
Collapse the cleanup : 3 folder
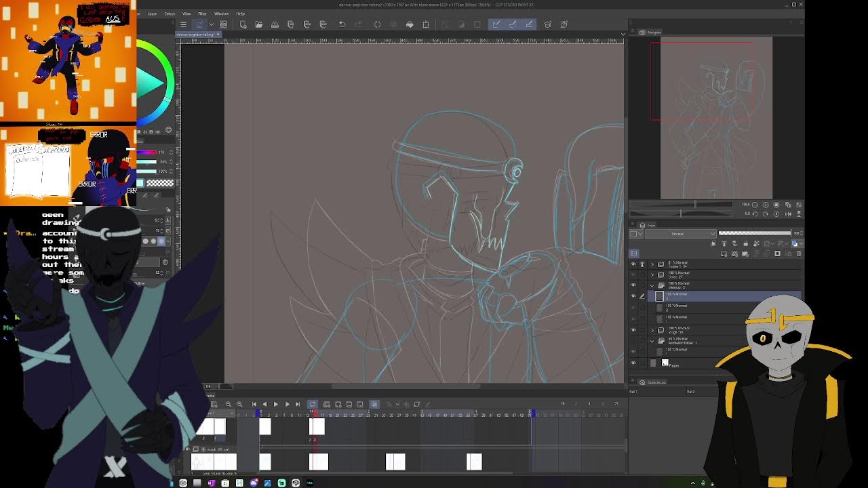click(x=652, y=286)
